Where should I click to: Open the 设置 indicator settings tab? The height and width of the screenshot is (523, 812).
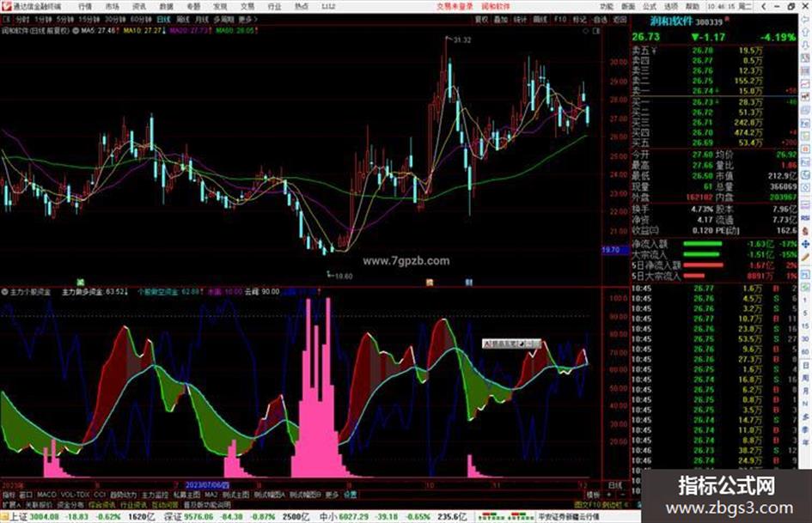click(350, 495)
